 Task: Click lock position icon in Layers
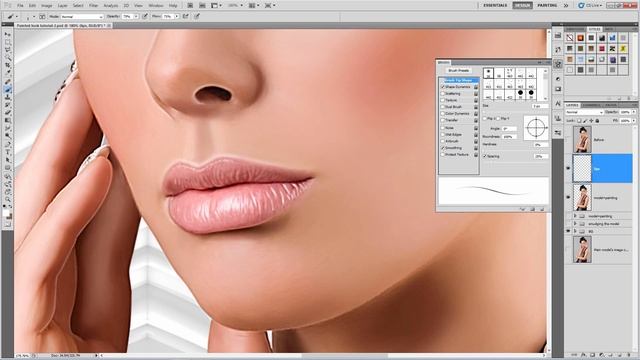point(591,121)
